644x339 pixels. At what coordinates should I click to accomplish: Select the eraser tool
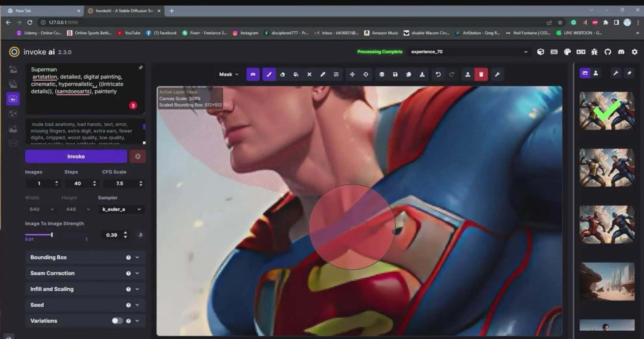282,74
